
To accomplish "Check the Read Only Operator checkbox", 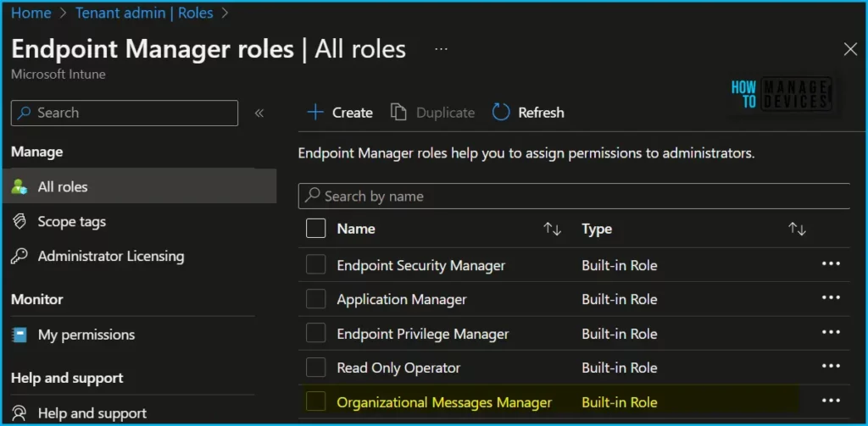I will (315, 368).
